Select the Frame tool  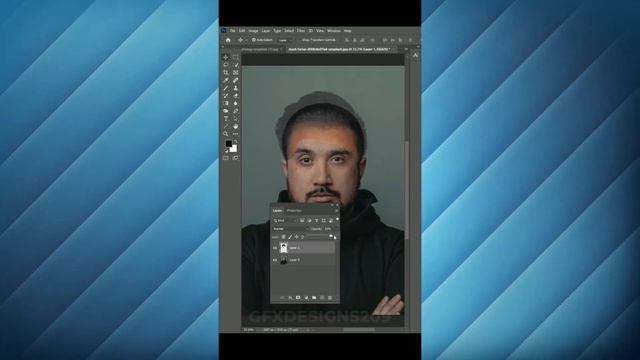236,72
